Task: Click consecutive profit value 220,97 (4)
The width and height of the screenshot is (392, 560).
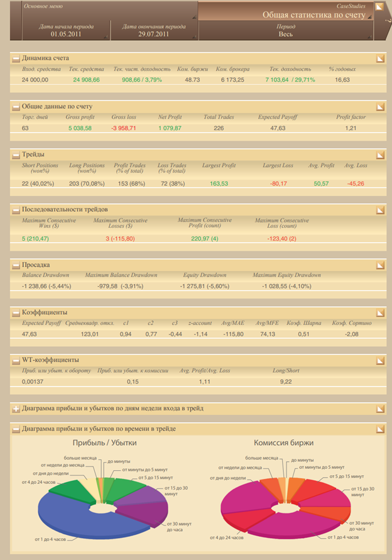Action: pos(205,239)
